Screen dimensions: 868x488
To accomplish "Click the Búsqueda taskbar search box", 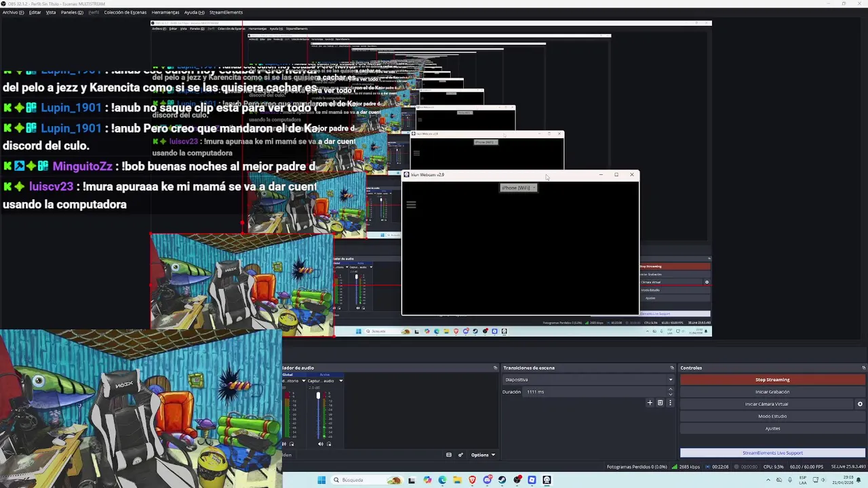I will coord(366,480).
